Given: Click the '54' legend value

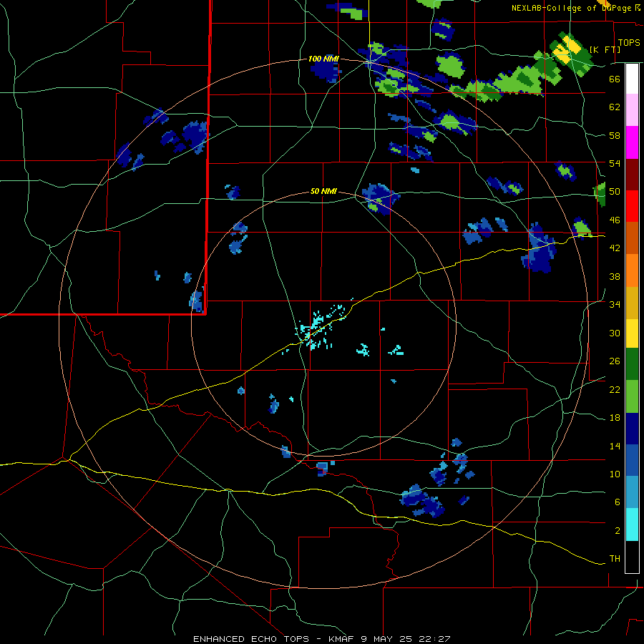Looking at the screenshot, I should pyautogui.click(x=615, y=163).
